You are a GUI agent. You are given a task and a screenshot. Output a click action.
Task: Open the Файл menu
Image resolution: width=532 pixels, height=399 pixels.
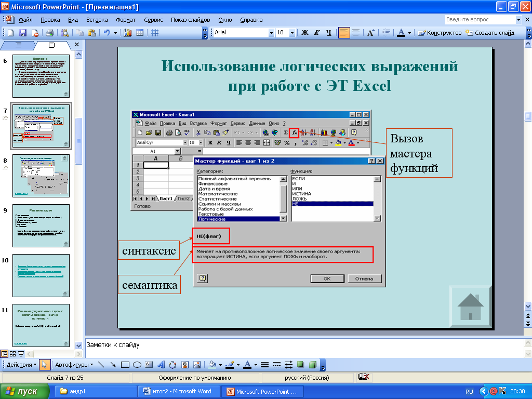pos(25,20)
